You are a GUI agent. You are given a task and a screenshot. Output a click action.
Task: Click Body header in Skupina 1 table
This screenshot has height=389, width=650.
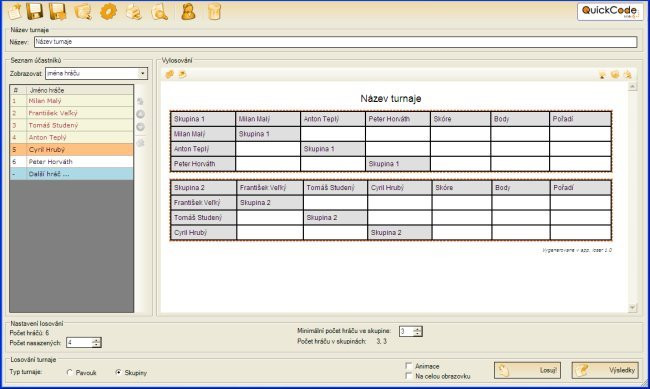pyautogui.click(x=520, y=119)
